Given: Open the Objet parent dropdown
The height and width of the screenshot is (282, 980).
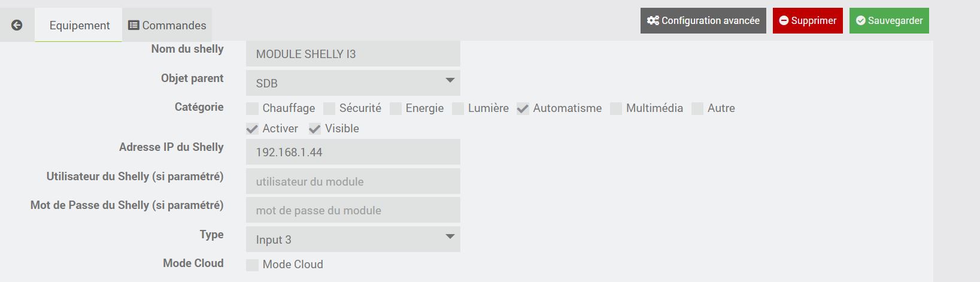Looking at the screenshot, I should coord(353,83).
